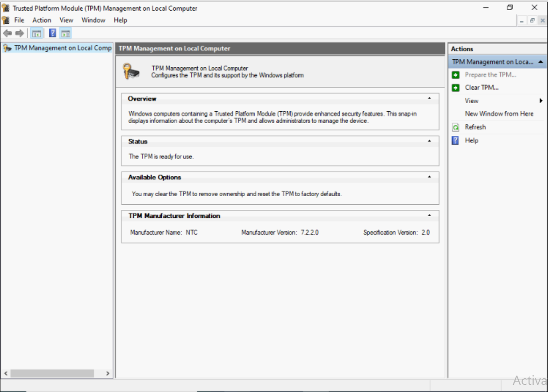Click green arrow icon beside Clear TPM
548x392 pixels.
(x=455, y=88)
